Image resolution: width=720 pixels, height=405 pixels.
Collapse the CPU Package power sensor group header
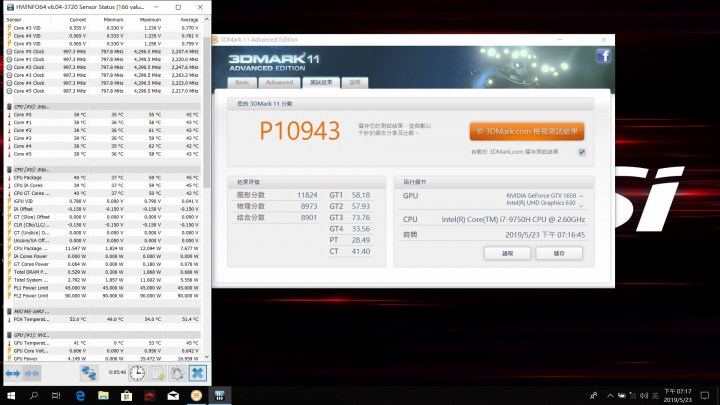click(x=104, y=169)
